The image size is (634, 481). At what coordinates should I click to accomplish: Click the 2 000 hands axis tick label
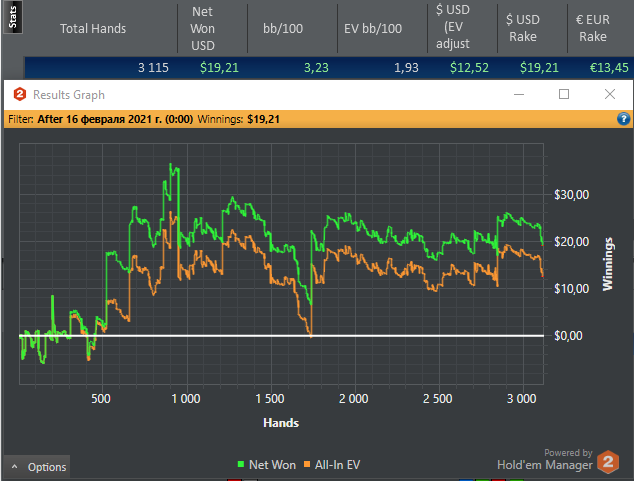point(353,399)
